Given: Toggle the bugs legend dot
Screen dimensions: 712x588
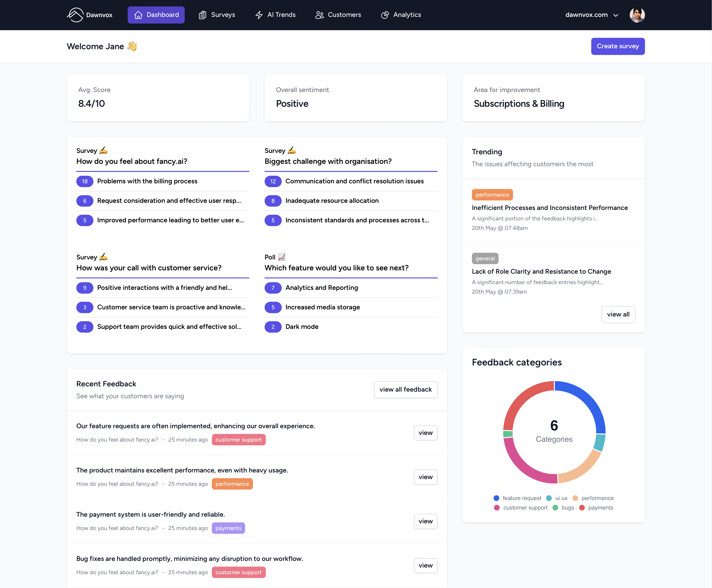Looking at the screenshot, I should click(x=555, y=507).
